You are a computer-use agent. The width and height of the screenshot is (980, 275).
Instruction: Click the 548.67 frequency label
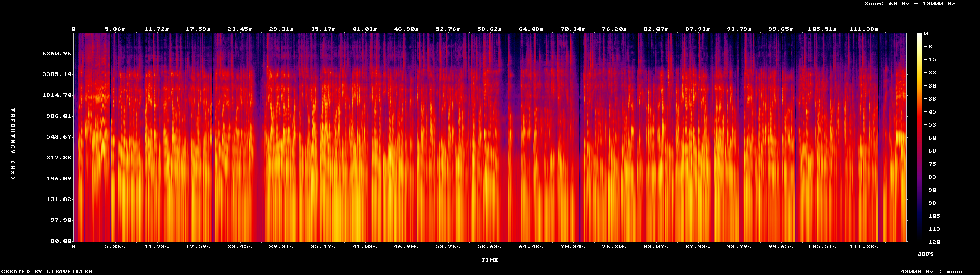click(58, 136)
